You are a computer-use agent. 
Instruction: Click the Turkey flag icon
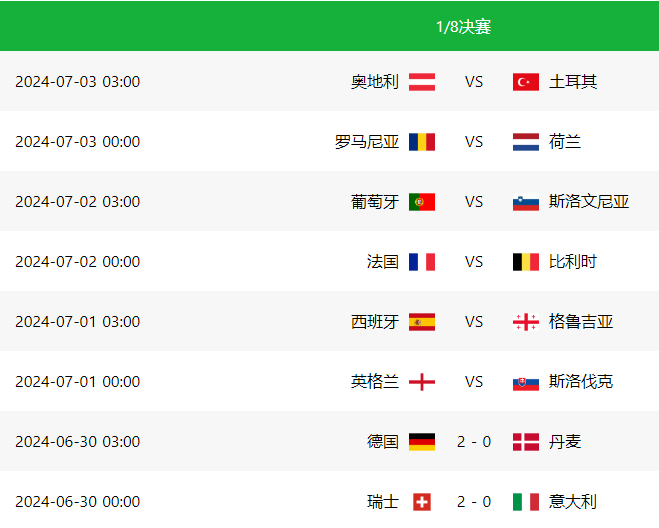click(526, 82)
